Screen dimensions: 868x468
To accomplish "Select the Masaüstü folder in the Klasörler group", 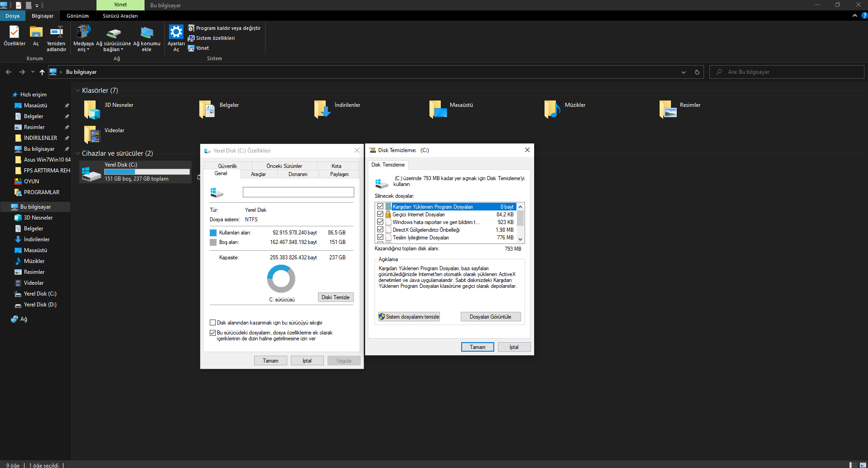I will [x=451, y=109].
